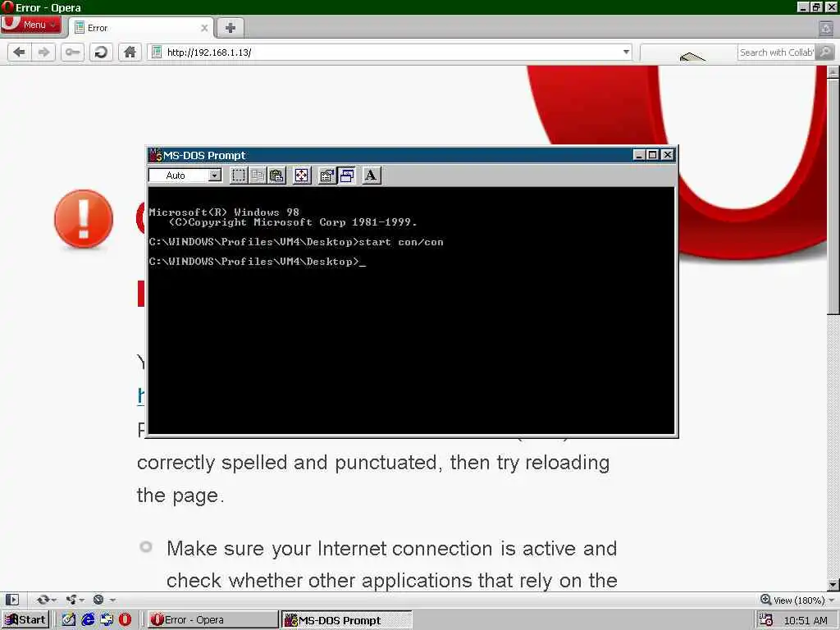Click the Search with Collab field
This screenshot has width=840, height=630.
[x=776, y=52]
